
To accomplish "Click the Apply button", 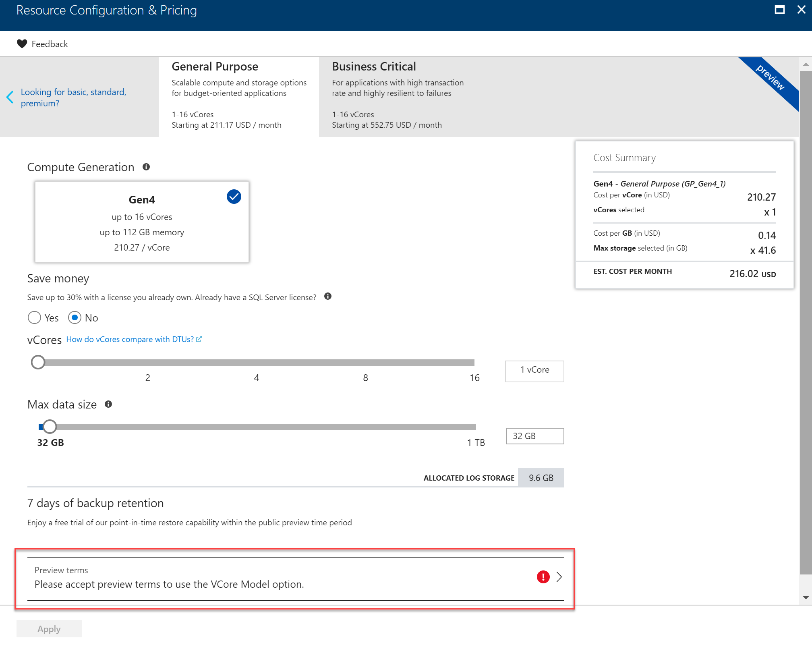I will (49, 629).
